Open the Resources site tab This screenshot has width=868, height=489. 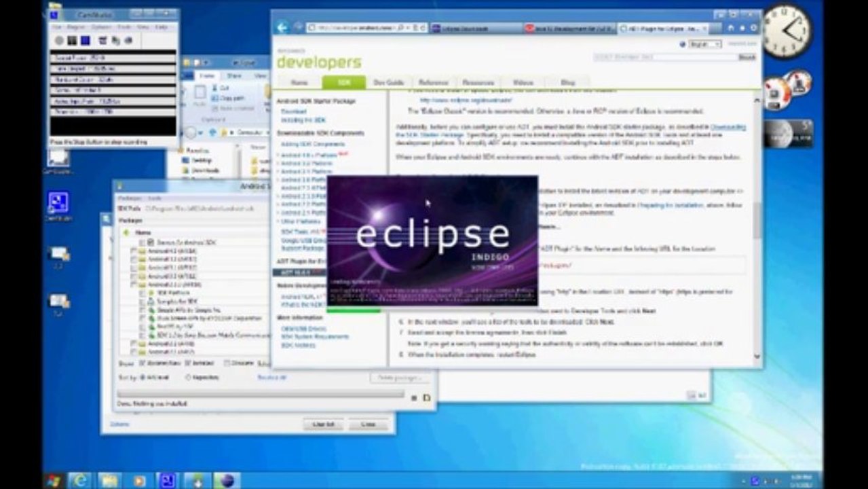pos(478,82)
